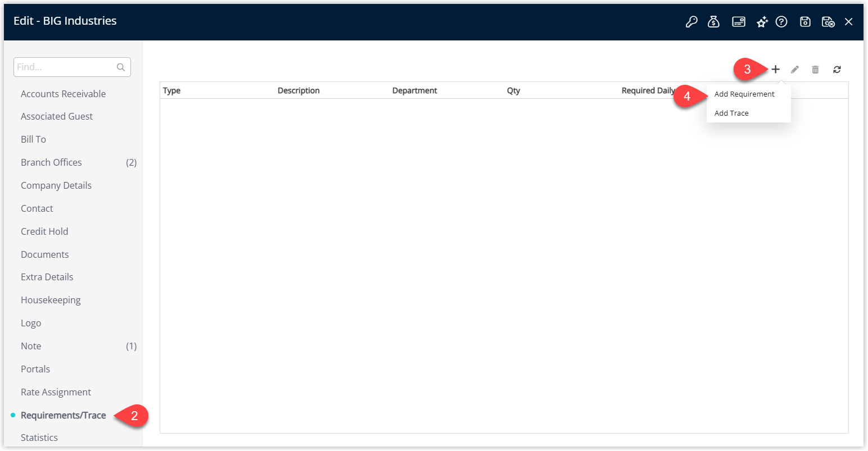
Task: Open Associated Guest section
Action: (57, 116)
